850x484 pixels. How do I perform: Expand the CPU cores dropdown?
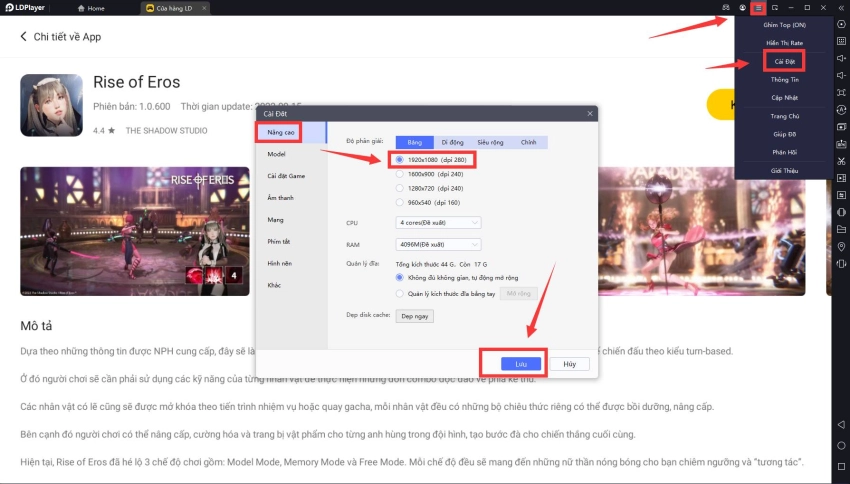438,223
